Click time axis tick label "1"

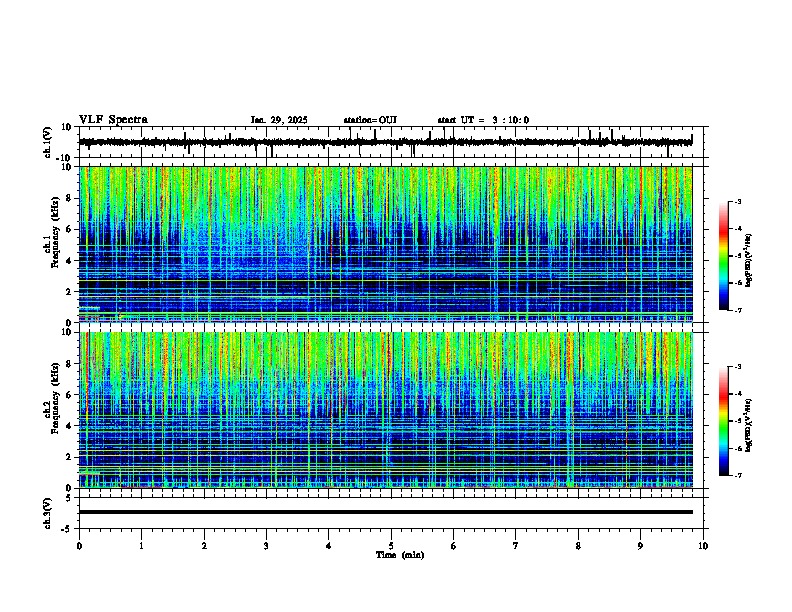[141, 546]
